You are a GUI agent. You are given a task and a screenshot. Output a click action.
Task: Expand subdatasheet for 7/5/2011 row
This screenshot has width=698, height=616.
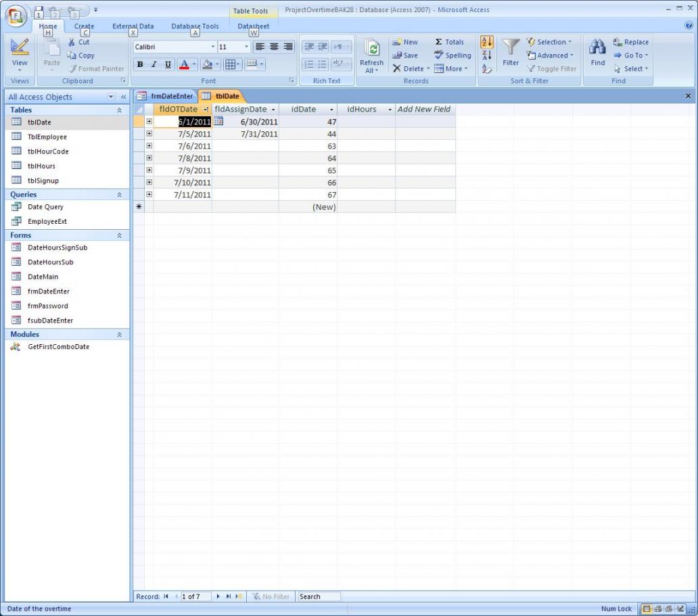click(x=149, y=133)
